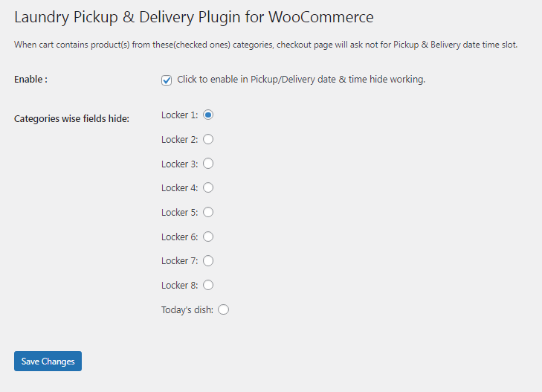Select the Today's dish radio button

pos(223,309)
